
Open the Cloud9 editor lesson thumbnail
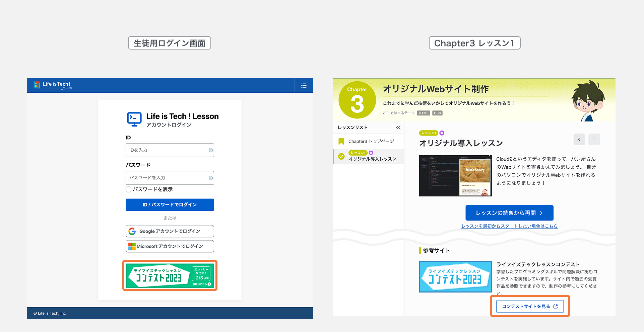[x=455, y=175]
